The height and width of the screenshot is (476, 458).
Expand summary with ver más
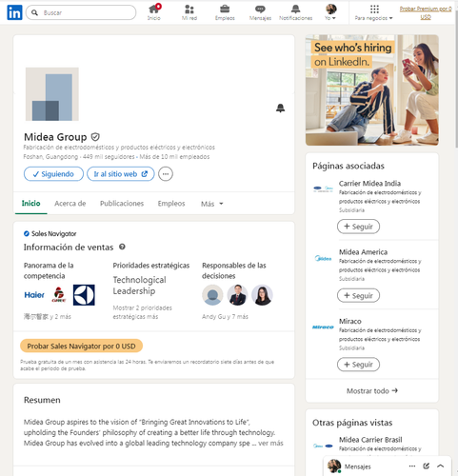pyautogui.click(x=270, y=443)
